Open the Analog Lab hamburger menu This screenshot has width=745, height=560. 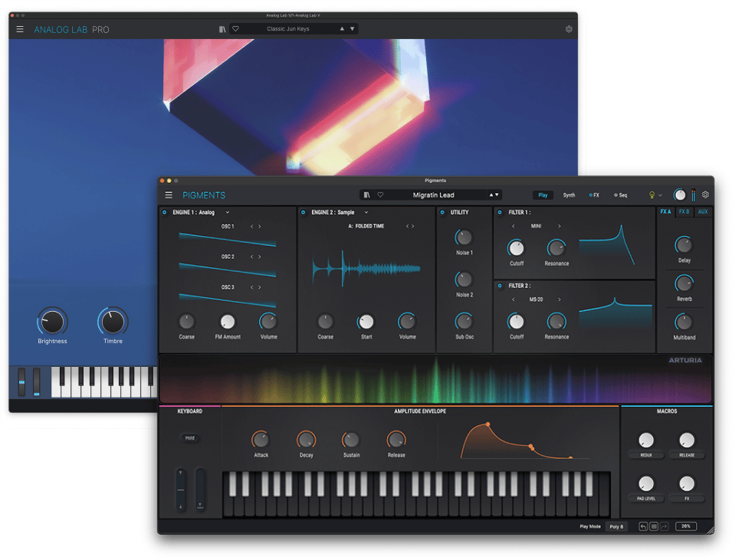(20, 29)
